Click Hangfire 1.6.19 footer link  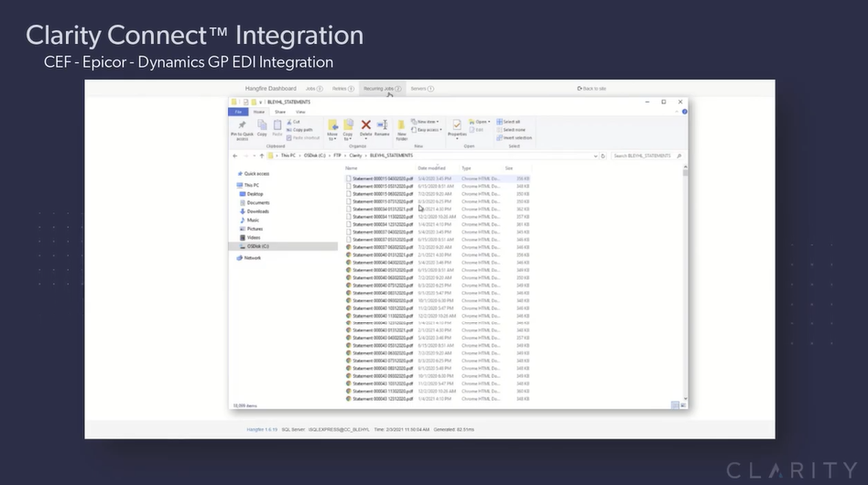262,429
